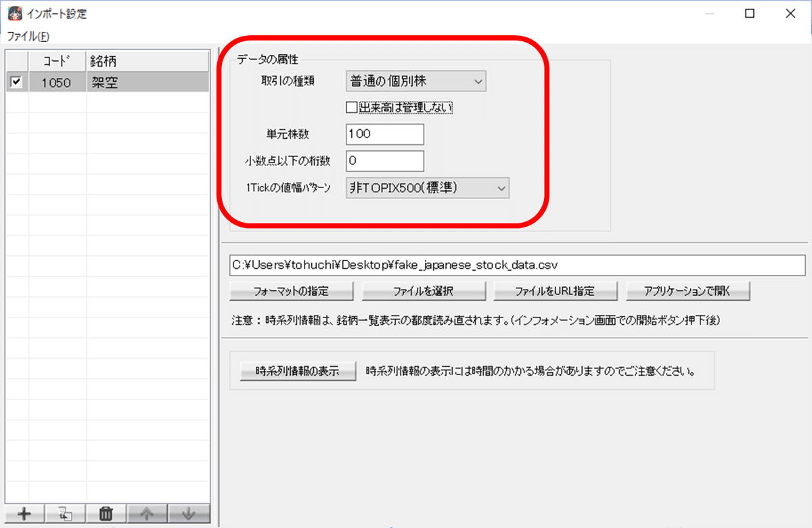
Task: Click the 小数点以下の桁数 input field
Action: tap(384, 161)
